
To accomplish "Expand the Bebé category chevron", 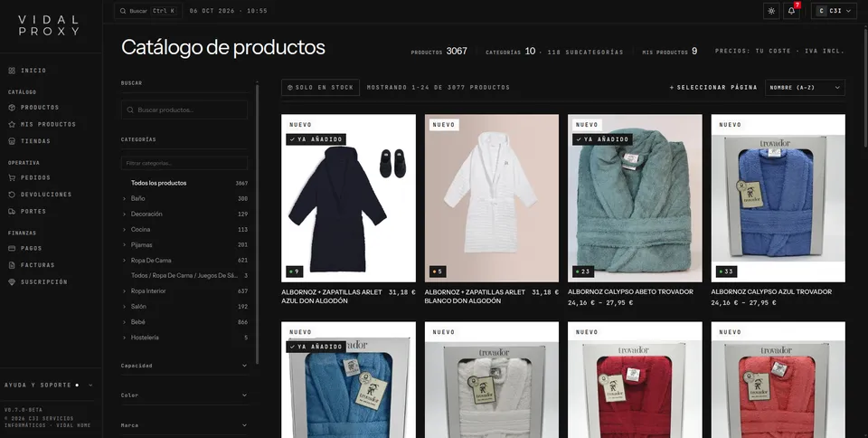I will point(124,322).
